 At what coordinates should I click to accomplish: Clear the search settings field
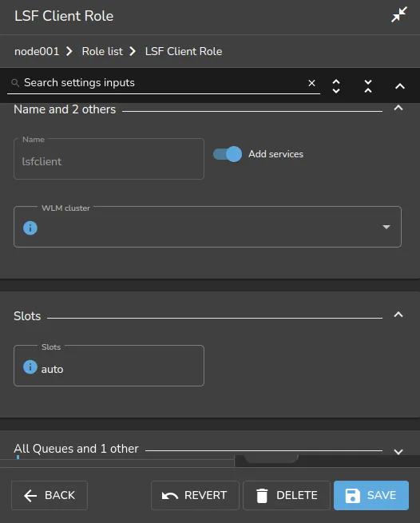[311, 83]
